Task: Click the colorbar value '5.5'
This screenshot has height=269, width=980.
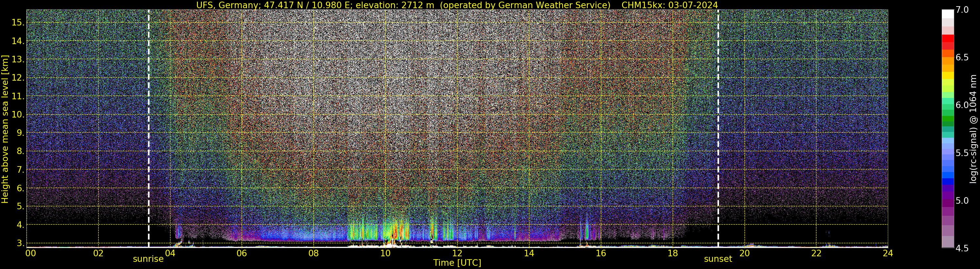Action: point(962,153)
